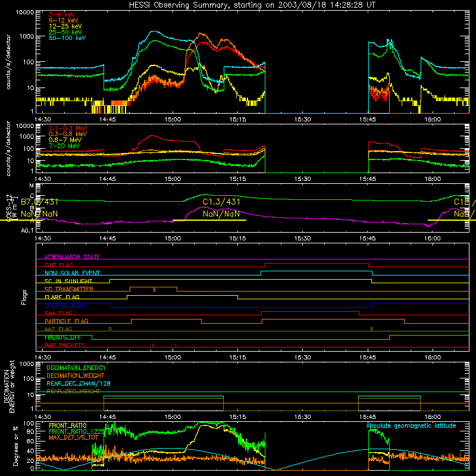Click the 0.3-0.8 MeV legend label
476x476 pixels.
coord(68,134)
